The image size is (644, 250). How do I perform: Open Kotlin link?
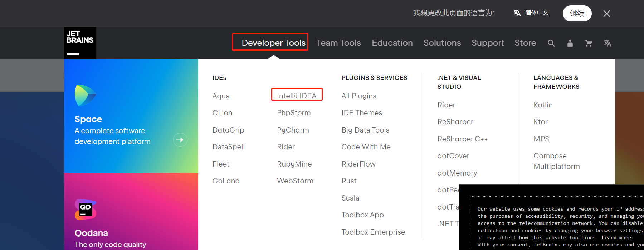(543, 105)
